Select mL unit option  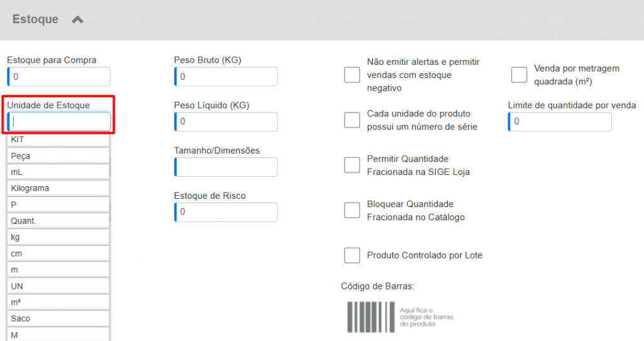58,172
